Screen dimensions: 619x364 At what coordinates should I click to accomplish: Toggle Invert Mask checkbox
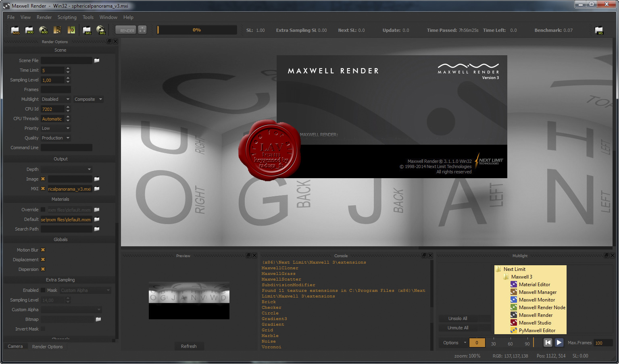43,329
